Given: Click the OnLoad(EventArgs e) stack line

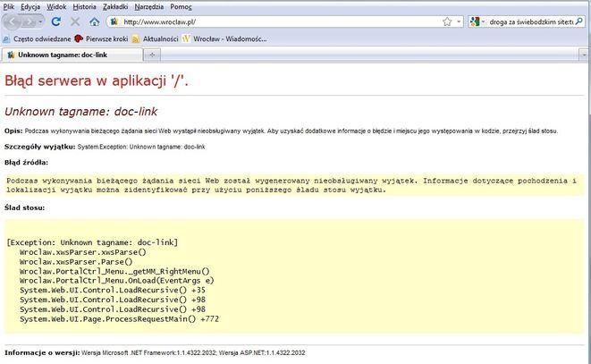Looking at the screenshot, I should [x=117, y=281].
